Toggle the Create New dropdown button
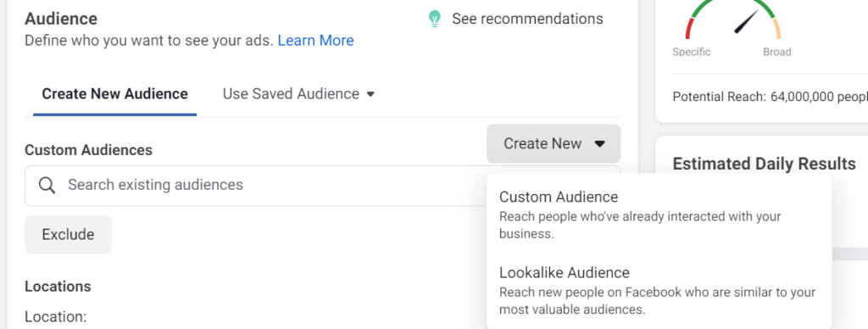This screenshot has height=329, width=868. pyautogui.click(x=554, y=144)
